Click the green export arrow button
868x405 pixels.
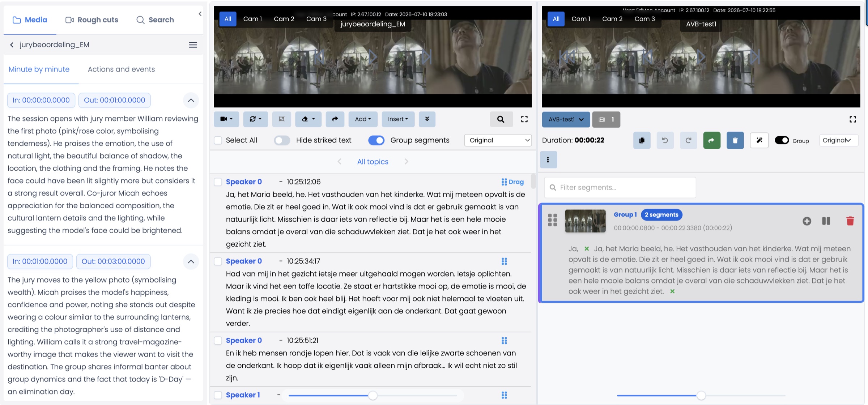[x=712, y=140]
